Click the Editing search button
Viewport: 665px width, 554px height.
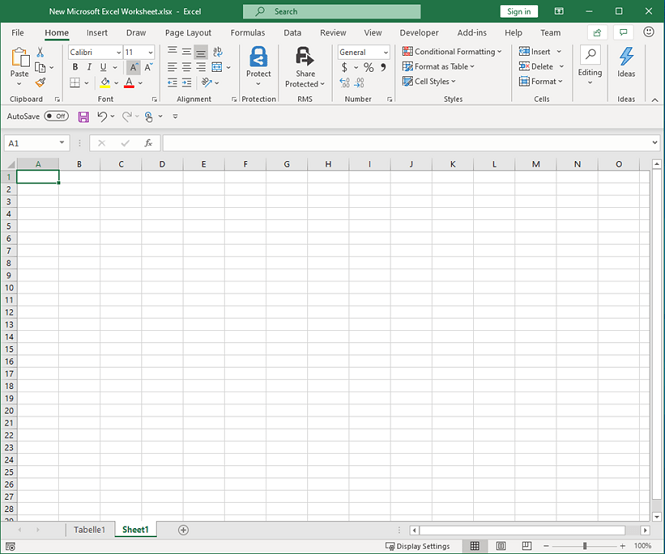(590, 64)
